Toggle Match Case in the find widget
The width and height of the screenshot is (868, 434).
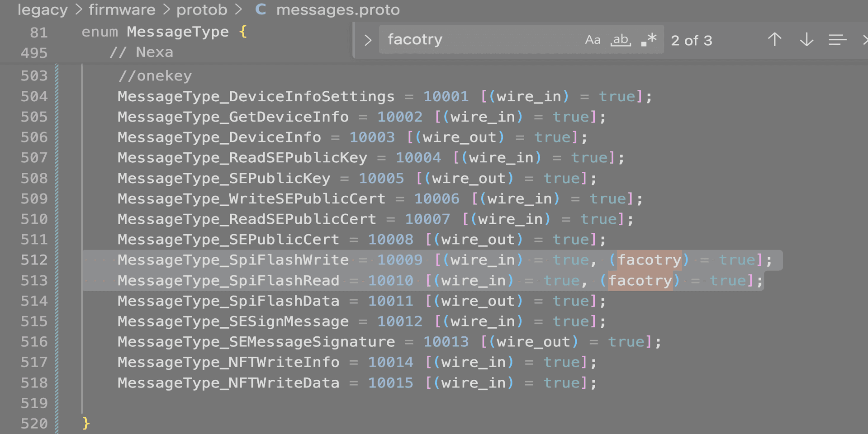coord(593,39)
